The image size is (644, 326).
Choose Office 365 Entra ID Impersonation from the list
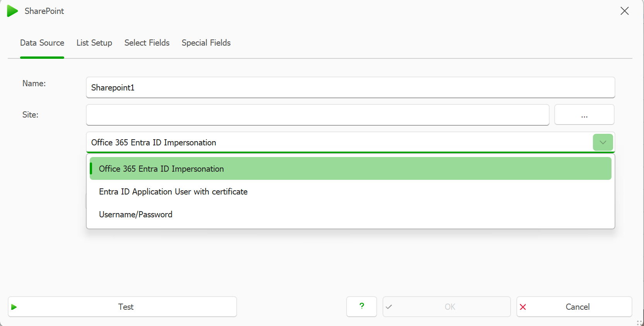click(350, 169)
